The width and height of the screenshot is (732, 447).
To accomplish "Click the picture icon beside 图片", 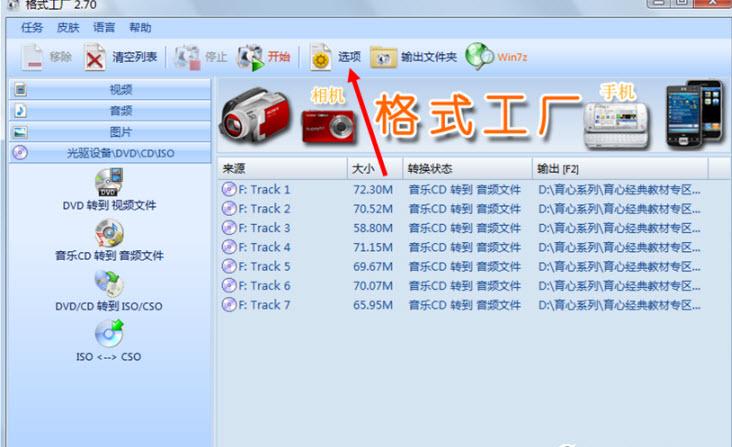I will 20,132.
